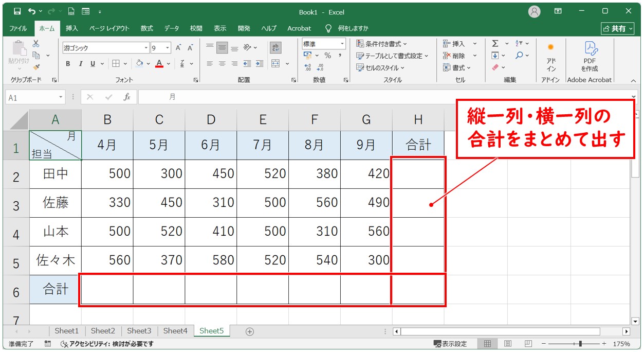Click the red font color A swatch
Image resolution: width=644 pixels, height=352 pixels.
(x=159, y=64)
